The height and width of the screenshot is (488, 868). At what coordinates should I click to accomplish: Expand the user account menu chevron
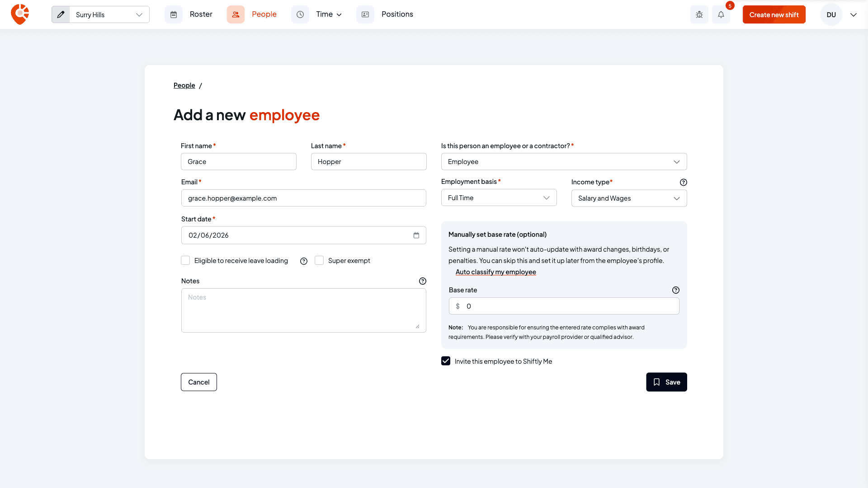tap(854, 15)
